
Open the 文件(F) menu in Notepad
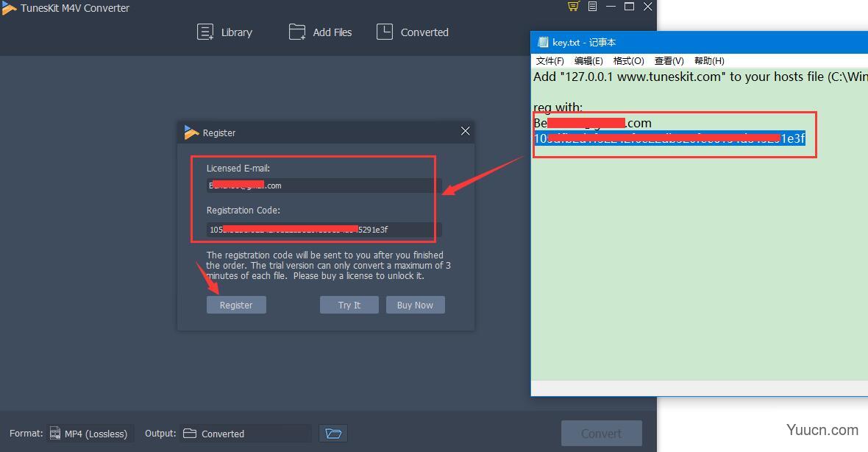549,60
